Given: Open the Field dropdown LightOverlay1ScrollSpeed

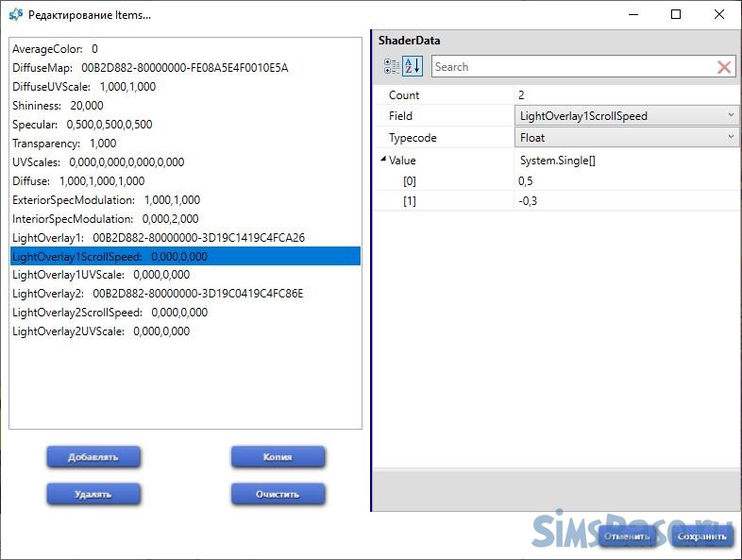Looking at the screenshot, I should tap(627, 116).
